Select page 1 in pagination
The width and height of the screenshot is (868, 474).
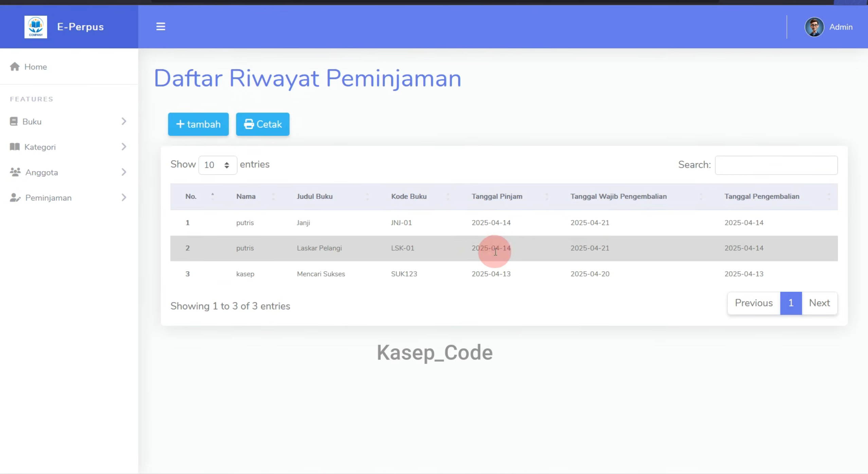point(791,303)
